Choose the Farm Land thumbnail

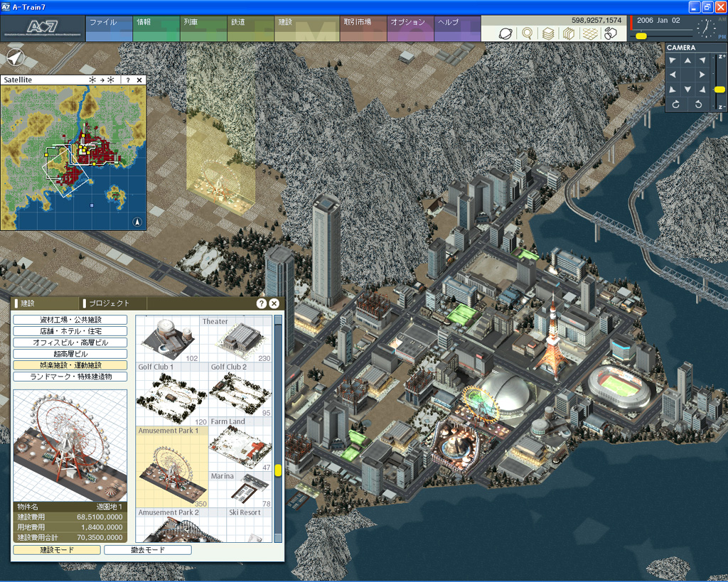coord(240,444)
